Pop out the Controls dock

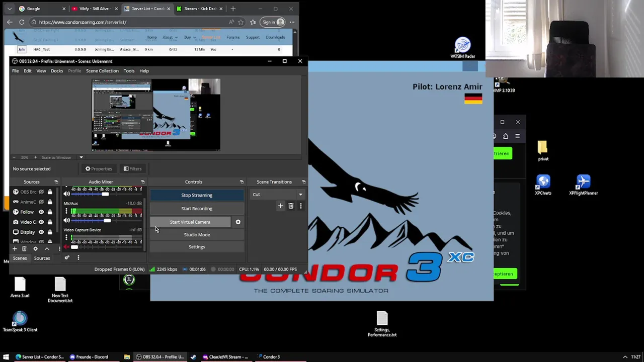pyautogui.click(x=242, y=182)
